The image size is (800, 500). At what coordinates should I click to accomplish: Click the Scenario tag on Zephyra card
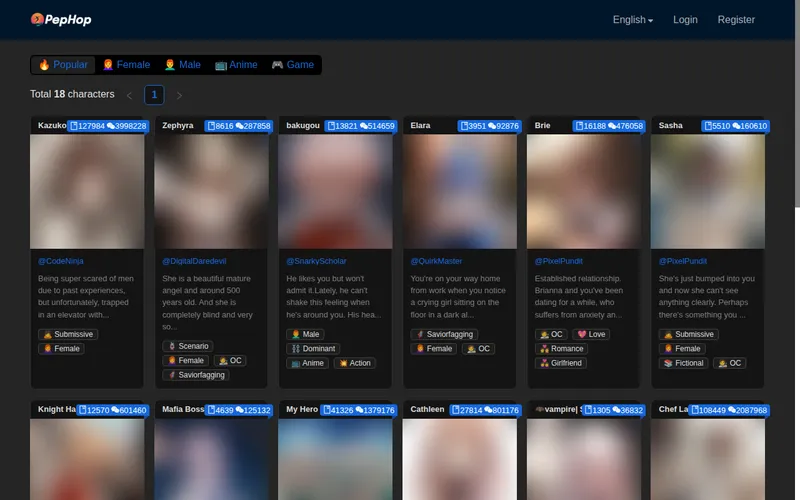click(x=188, y=346)
